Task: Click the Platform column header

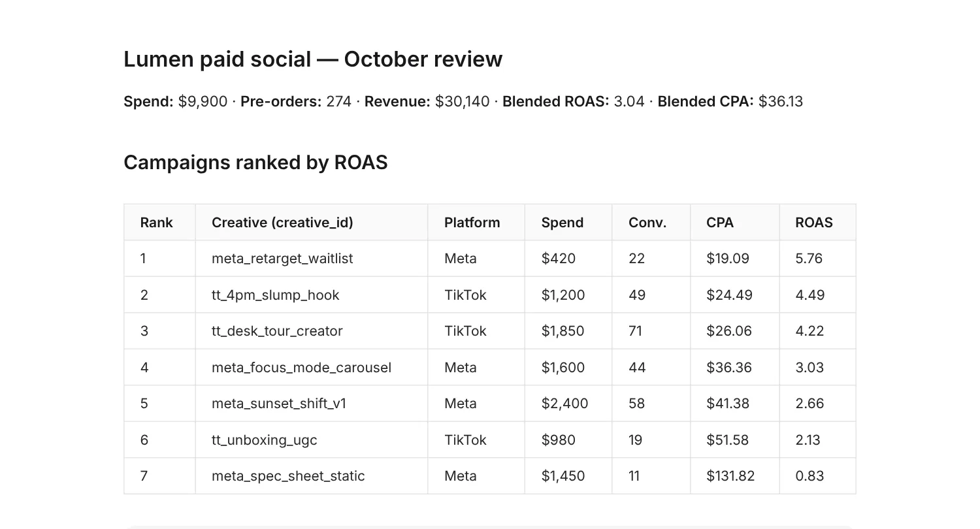Action: pos(476,222)
